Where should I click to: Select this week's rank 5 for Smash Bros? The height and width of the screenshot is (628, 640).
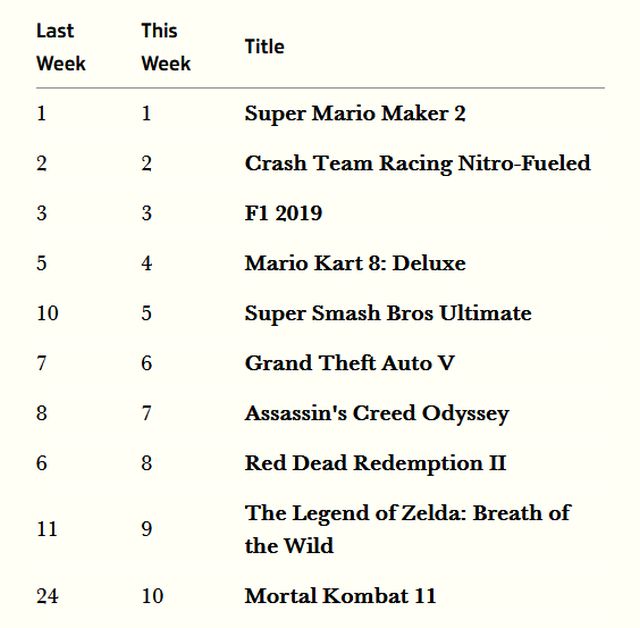(x=146, y=313)
